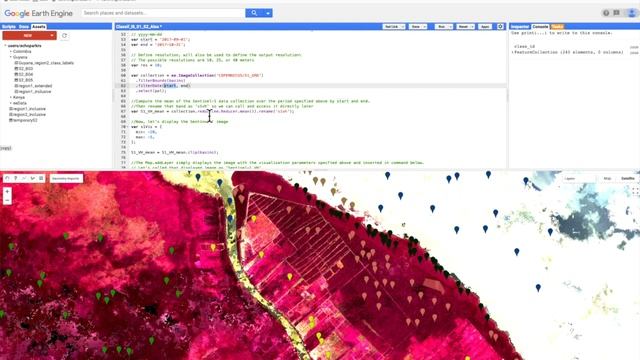The width and height of the screenshot is (640, 360).
Task: Expand the Kenya folder
Action: 11,97
